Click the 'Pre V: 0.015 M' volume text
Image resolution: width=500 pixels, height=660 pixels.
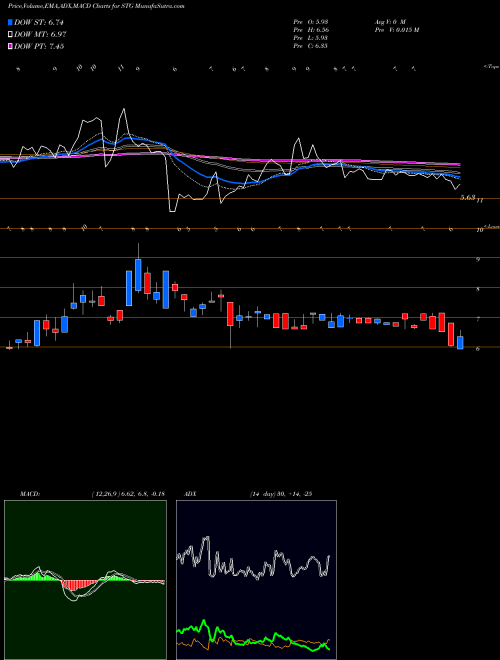[x=396, y=29]
